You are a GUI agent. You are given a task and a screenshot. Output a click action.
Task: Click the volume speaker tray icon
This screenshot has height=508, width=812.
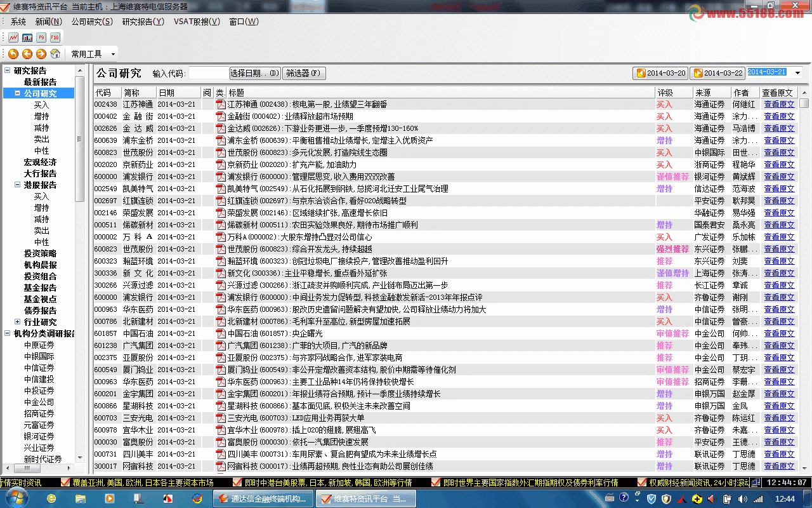[742, 498]
